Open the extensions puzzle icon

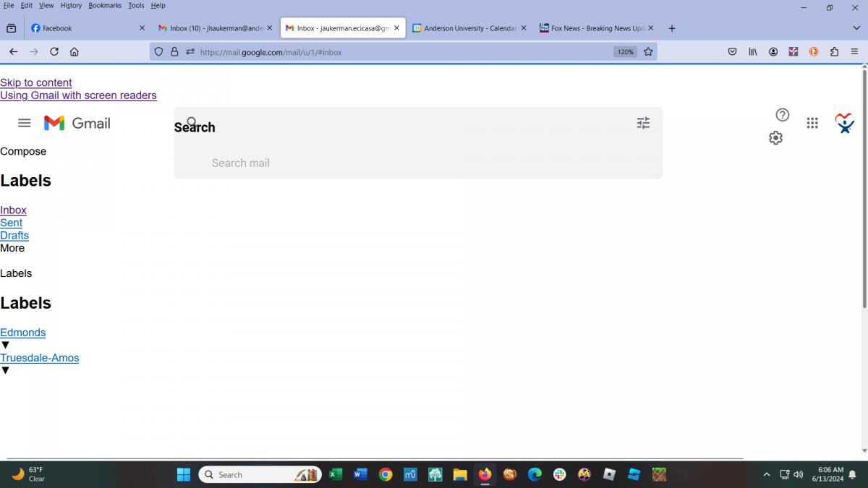click(x=834, y=52)
